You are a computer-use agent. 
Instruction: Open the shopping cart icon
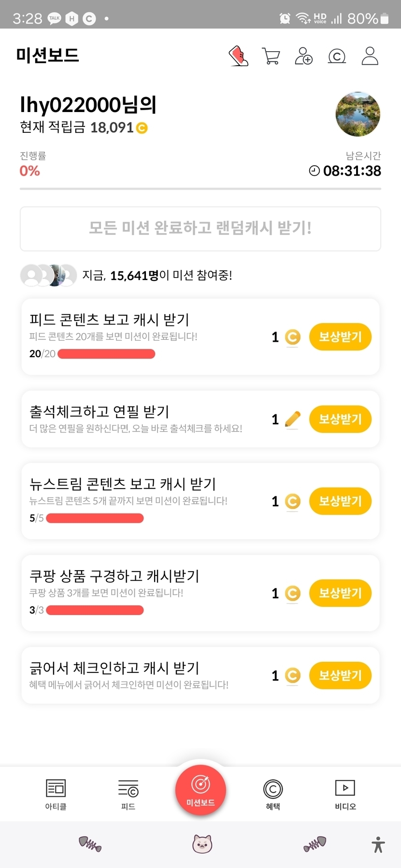(271, 56)
